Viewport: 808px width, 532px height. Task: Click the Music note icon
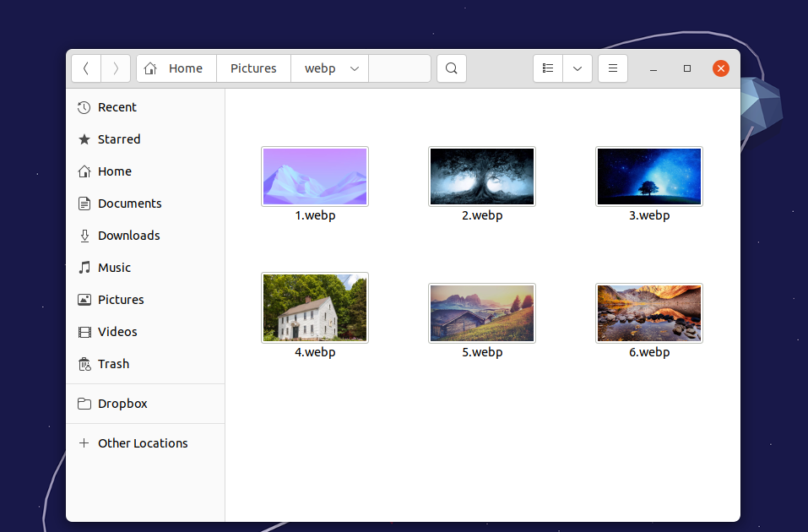84,268
